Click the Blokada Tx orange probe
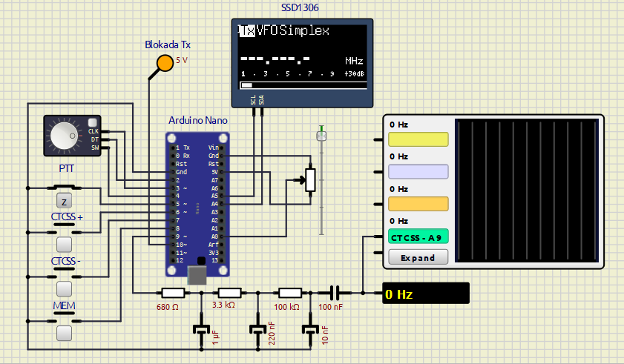The height and width of the screenshot is (364, 624). (165, 63)
